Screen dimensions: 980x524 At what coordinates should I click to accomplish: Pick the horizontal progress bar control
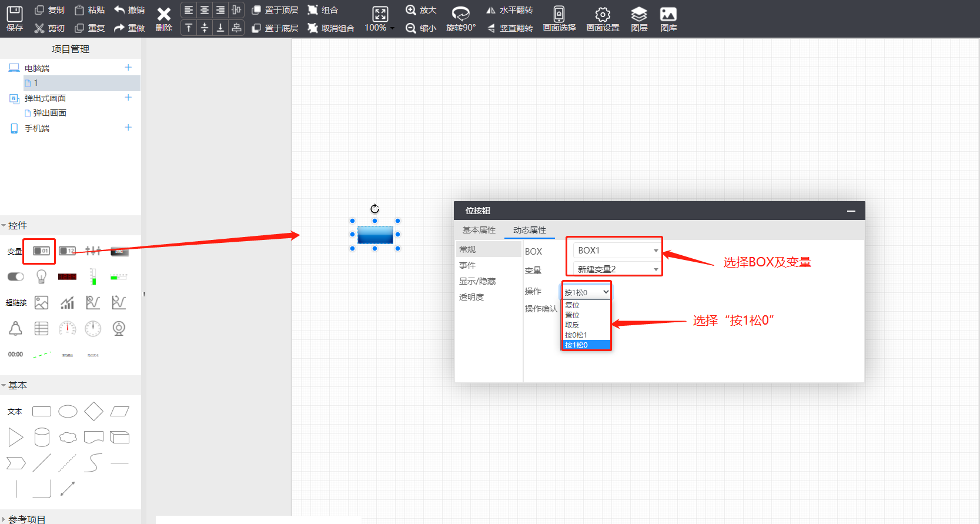pyautogui.click(x=119, y=276)
